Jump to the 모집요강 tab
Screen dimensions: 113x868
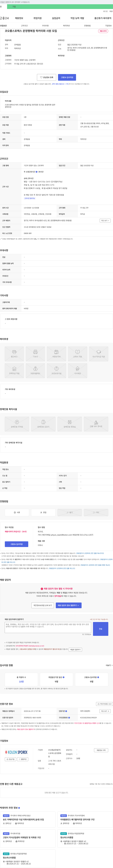pyautogui.click(x=3, y=26)
